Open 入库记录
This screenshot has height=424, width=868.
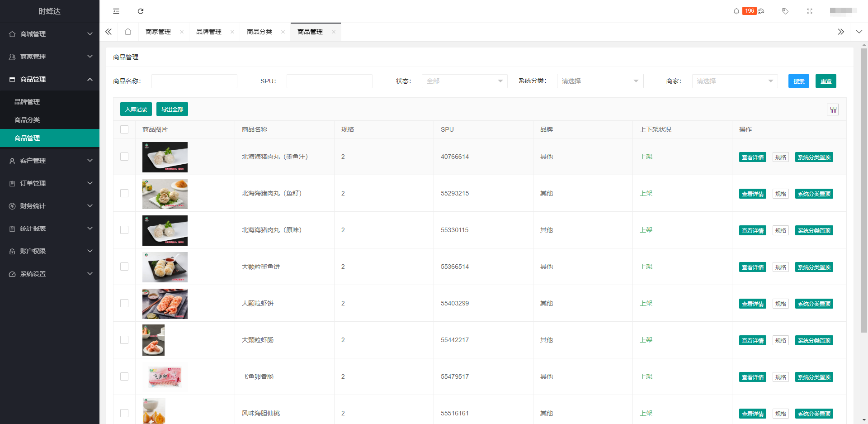[136, 109]
